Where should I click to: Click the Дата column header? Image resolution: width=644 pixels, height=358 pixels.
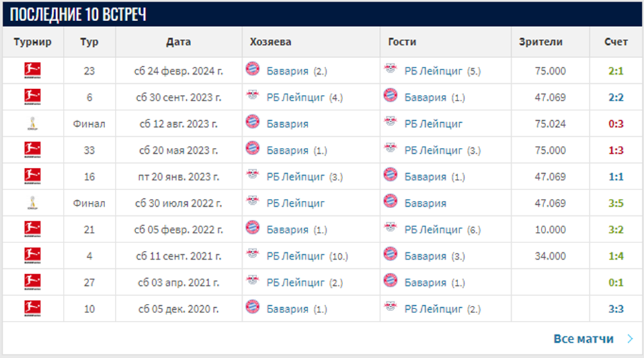tap(179, 42)
